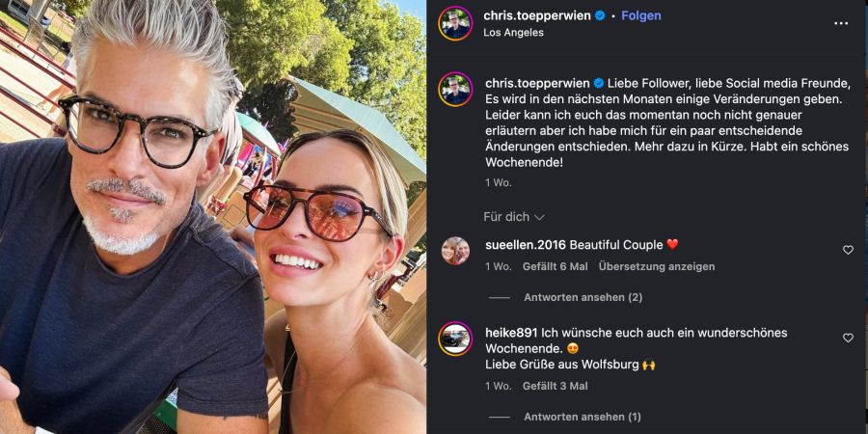
Task: Open chris.toepperwien header profile picture
Action: pos(455,23)
